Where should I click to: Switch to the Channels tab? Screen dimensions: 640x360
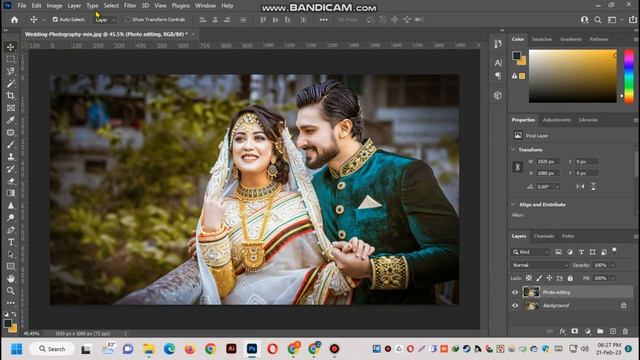(544, 236)
